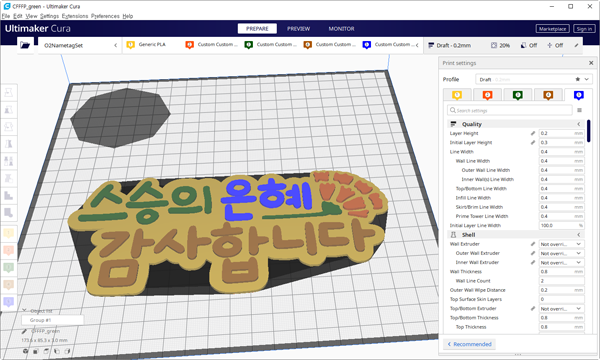The width and height of the screenshot is (600, 360).
Task: Open the Settings menu
Action: (49, 16)
